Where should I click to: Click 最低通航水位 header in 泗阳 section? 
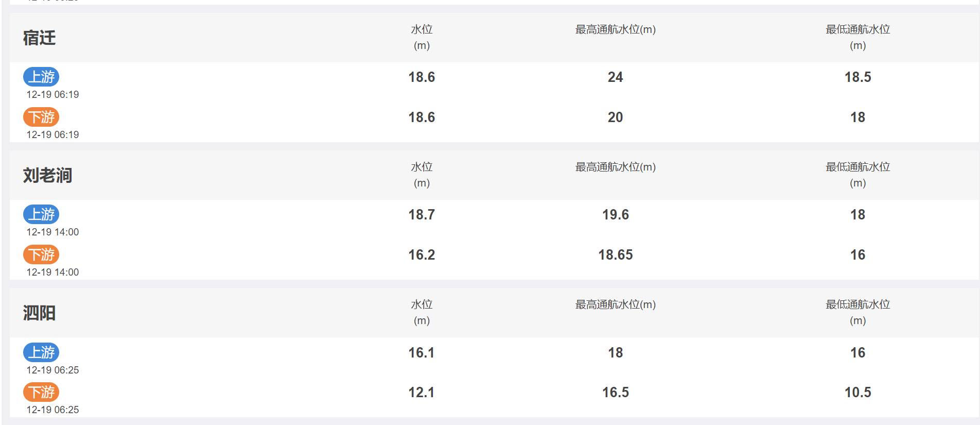click(857, 304)
